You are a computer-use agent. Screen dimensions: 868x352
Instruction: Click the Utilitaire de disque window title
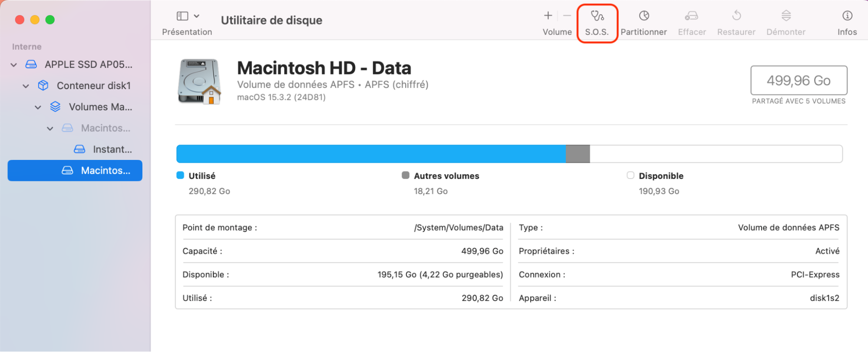tap(271, 20)
